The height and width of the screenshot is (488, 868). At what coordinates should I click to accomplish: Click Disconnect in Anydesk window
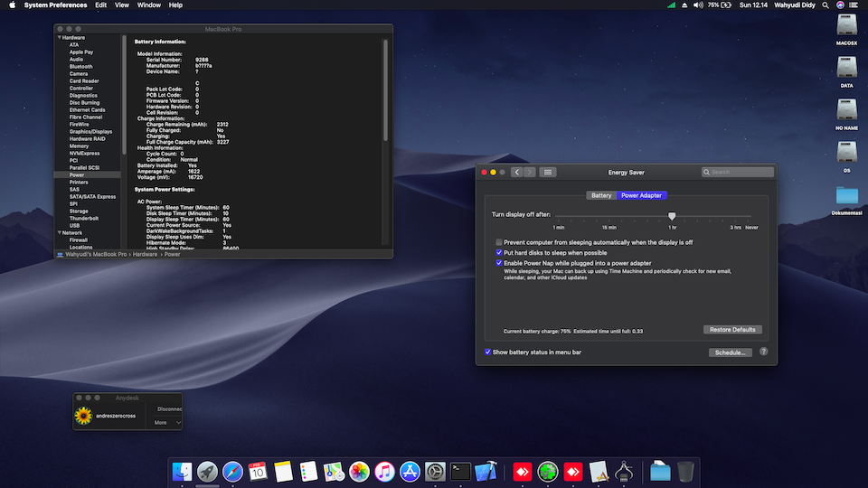pyautogui.click(x=169, y=409)
